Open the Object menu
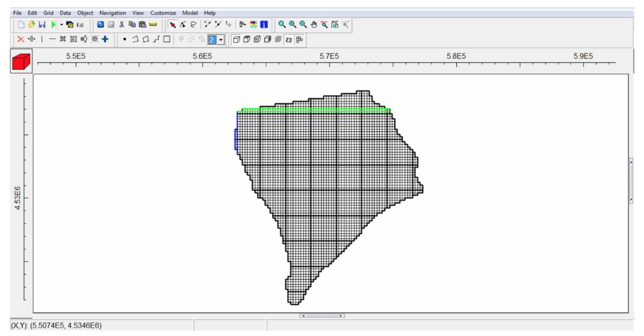The width and height of the screenshot is (644, 336). coord(85,13)
